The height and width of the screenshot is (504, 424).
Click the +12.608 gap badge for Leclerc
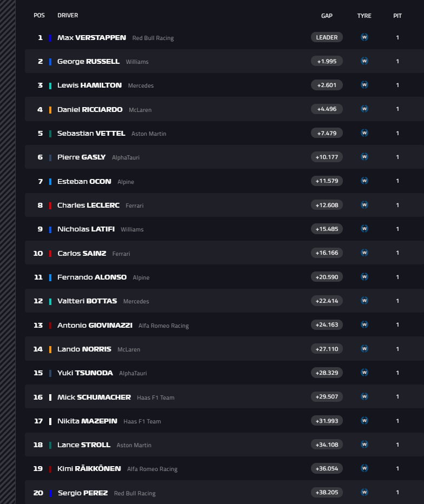pos(327,205)
